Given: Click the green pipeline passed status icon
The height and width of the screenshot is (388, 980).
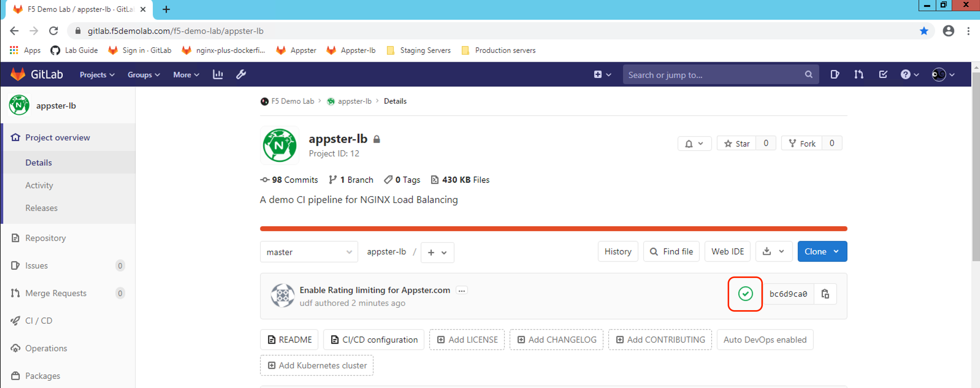Looking at the screenshot, I should pos(745,294).
